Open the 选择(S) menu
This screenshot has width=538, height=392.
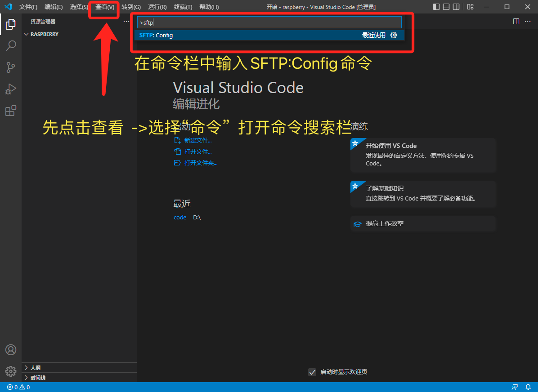pos(79,7)
